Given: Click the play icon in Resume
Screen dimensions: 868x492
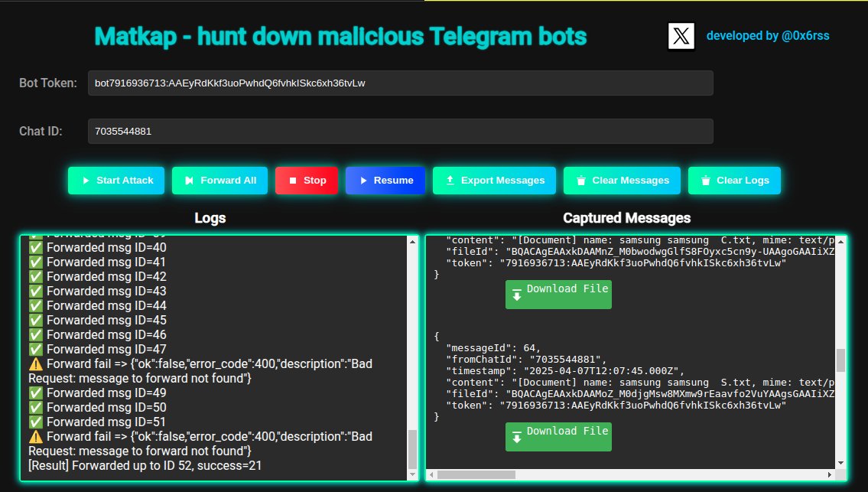Looking at the screenshot, I should point(363,181).
